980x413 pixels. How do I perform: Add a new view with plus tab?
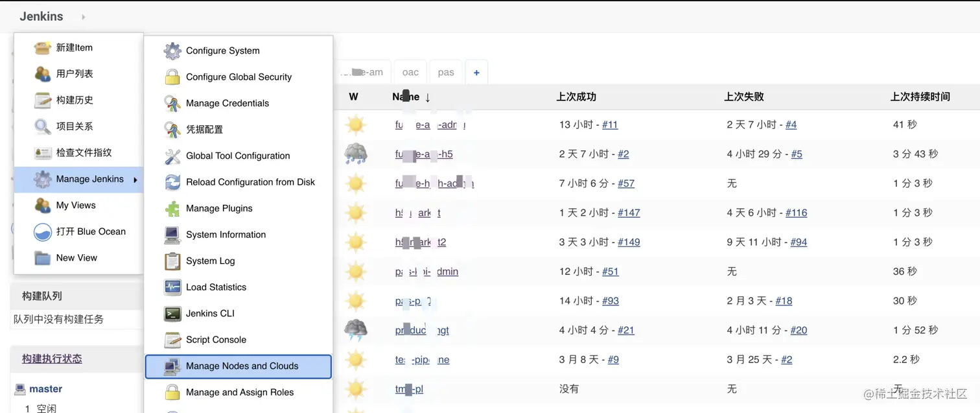click(x=476, y=72)
